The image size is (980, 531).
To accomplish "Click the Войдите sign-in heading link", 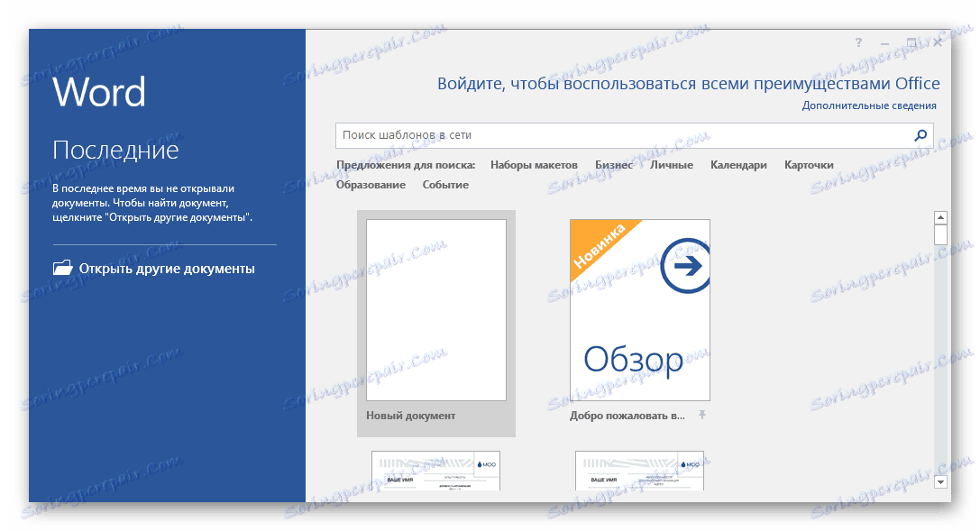I will [688, 84].
